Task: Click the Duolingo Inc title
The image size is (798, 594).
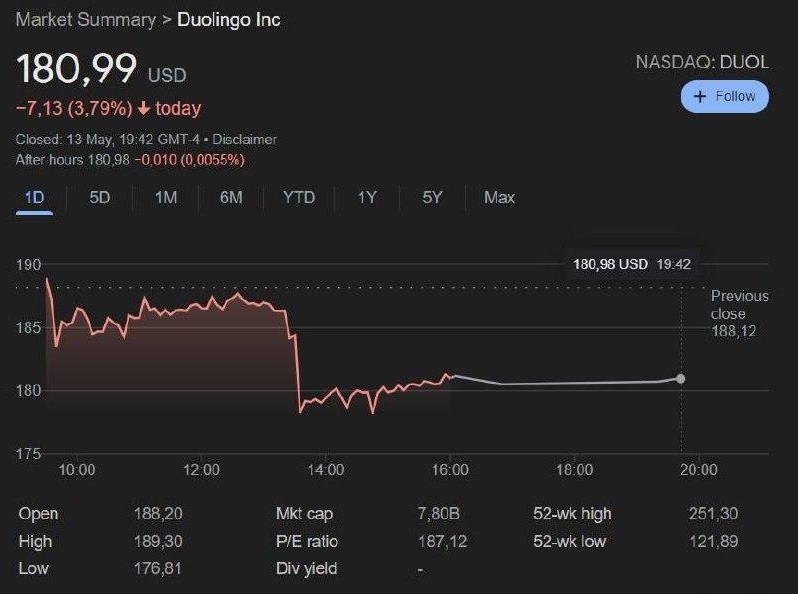Action: coord(229,20)
